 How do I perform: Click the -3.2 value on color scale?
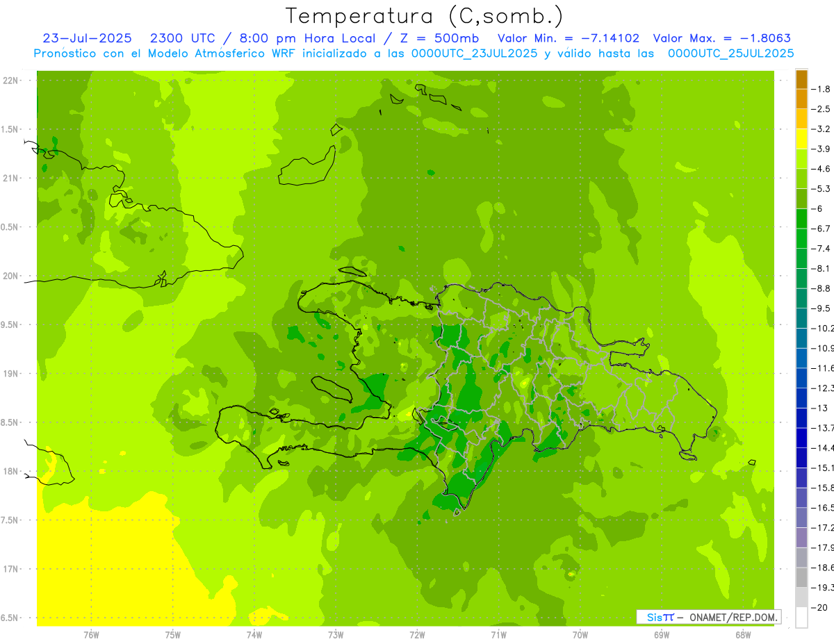821,129
